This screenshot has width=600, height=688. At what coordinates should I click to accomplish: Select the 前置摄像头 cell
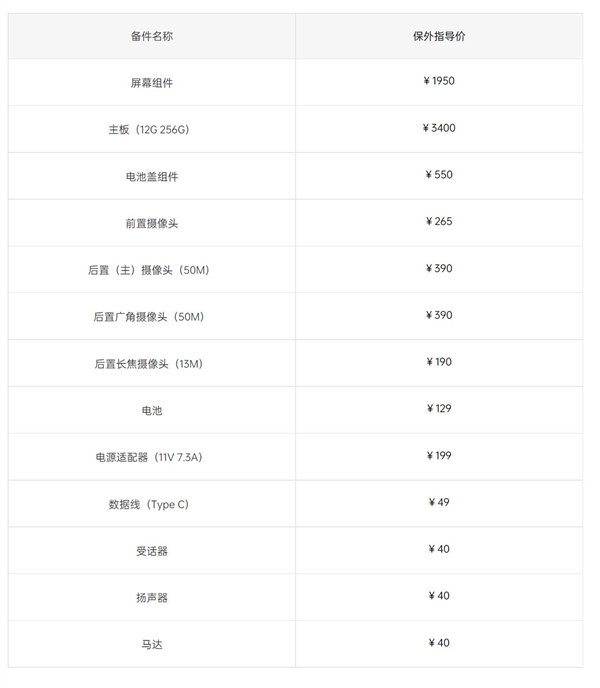coord(152,223)
